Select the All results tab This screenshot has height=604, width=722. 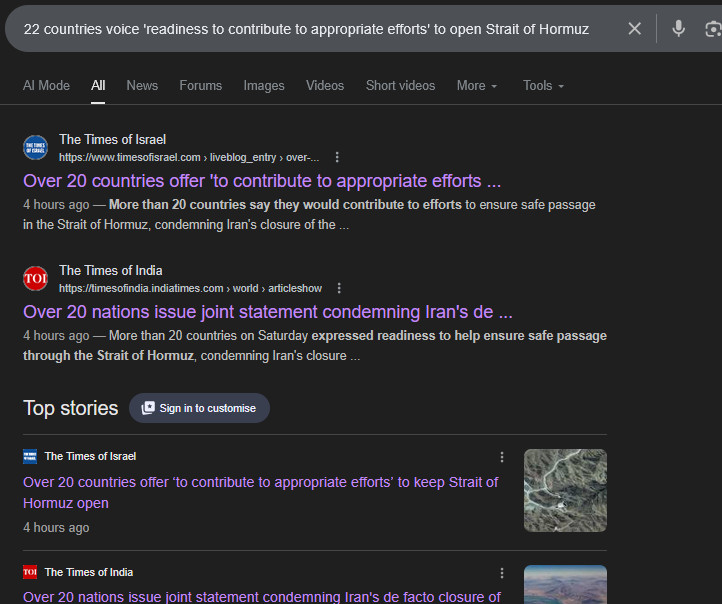[x=98, y=86]
